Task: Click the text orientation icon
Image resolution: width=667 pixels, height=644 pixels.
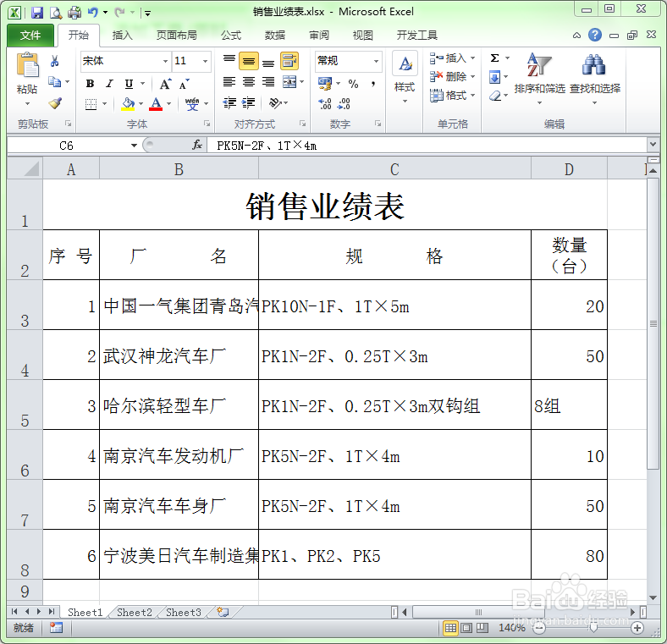Action: coord(275,103)
